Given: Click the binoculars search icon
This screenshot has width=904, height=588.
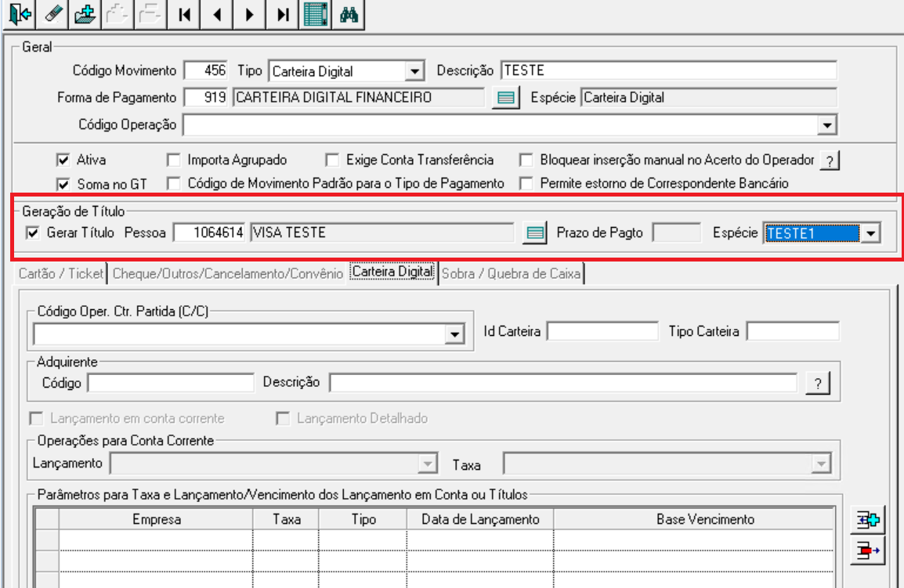Looking at the screenshot, I should point(349,13).
